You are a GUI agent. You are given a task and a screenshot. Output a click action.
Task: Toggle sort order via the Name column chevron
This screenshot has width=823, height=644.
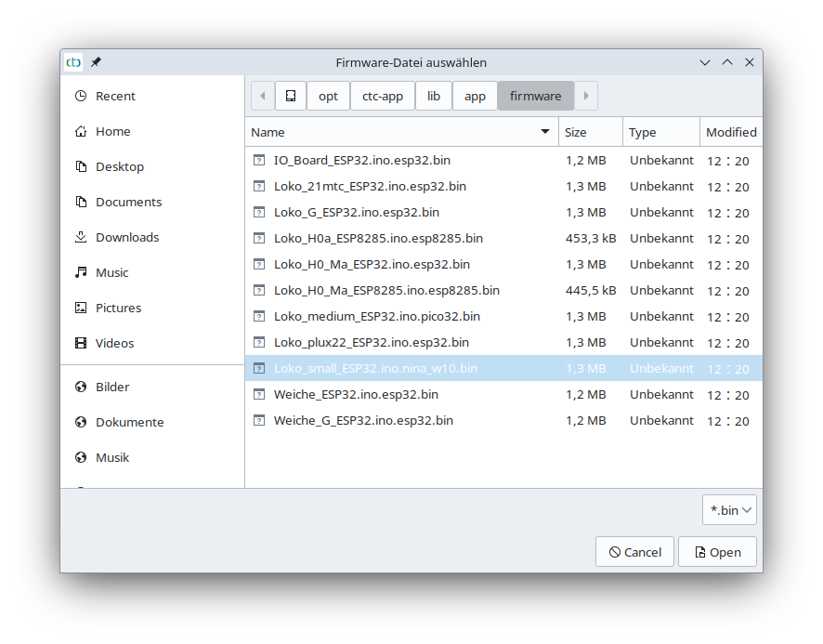[x=544, y=132]
